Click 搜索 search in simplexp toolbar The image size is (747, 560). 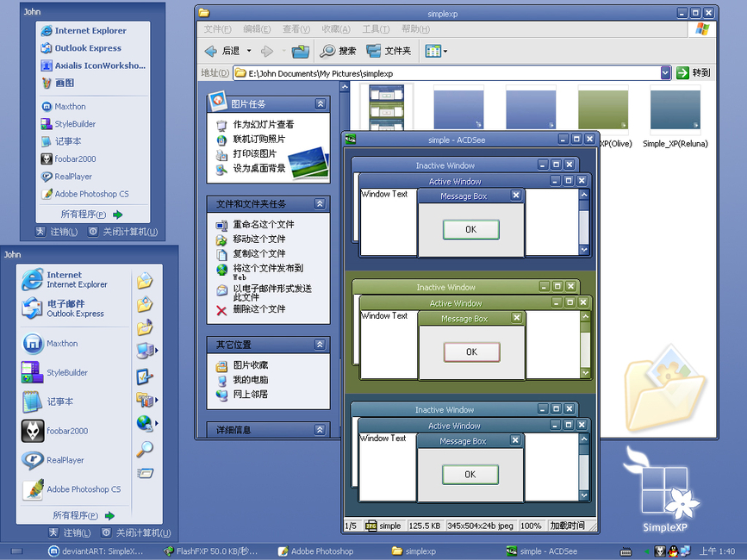(338, 51)
